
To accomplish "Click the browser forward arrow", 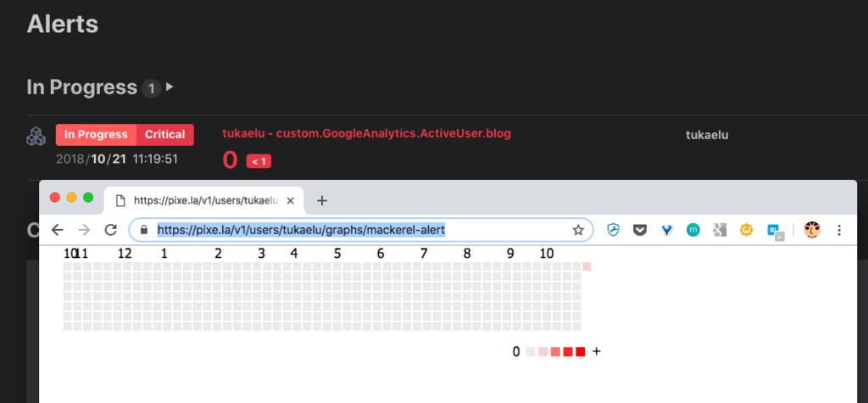I will [x=84, y=230].
